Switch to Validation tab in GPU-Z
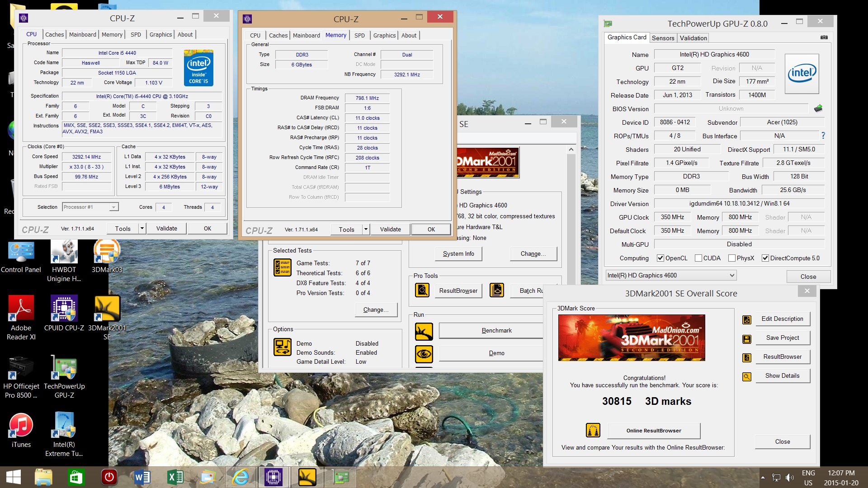 click(693, 38)
